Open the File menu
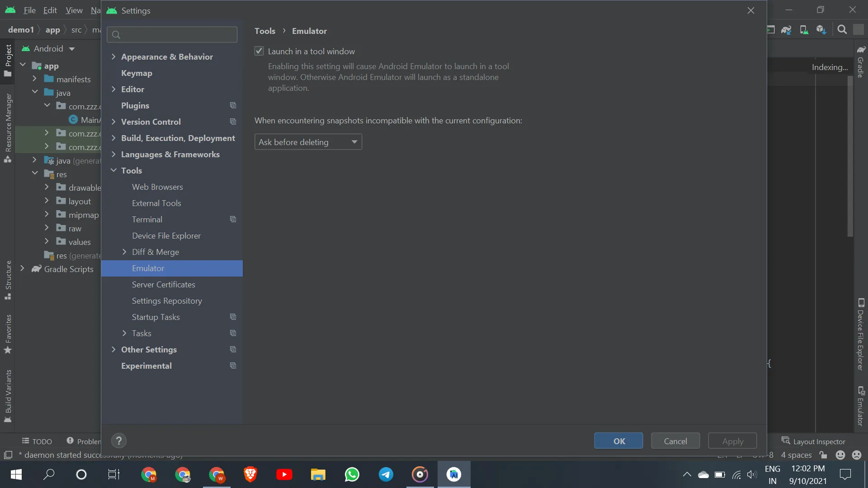This screenshot has height=488, width=868. tap(29, 10)
